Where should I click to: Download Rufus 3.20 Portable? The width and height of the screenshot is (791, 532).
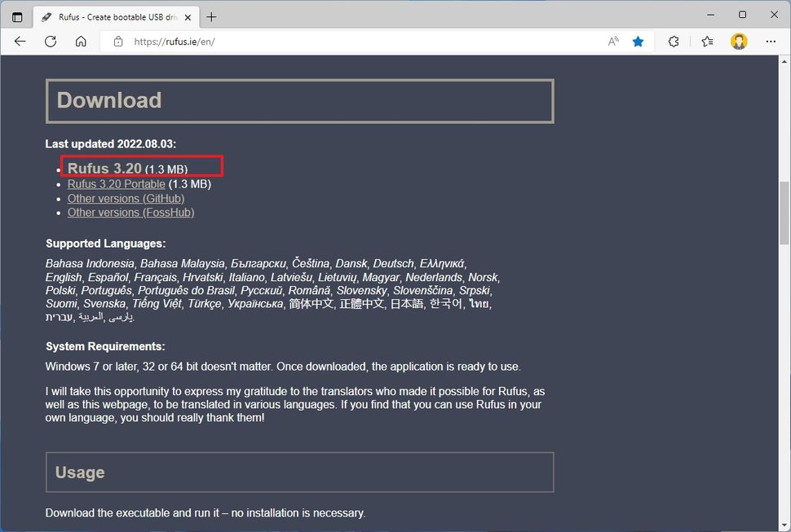coord(116,184)
